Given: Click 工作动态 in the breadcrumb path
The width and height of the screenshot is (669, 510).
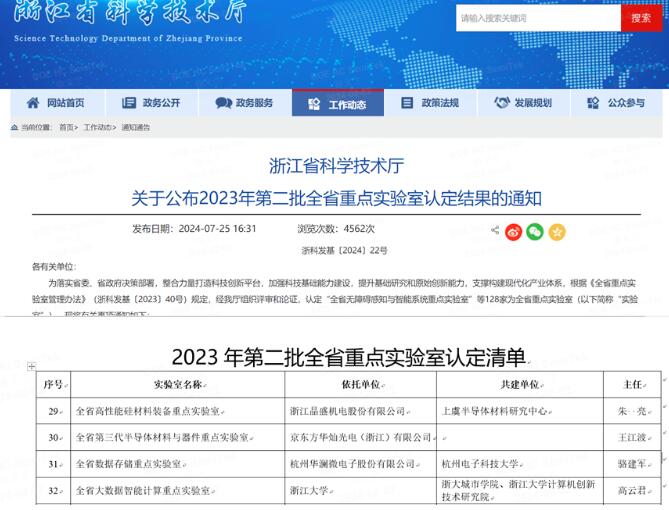Looking at the screenshot, I should [x=97, y=128].
